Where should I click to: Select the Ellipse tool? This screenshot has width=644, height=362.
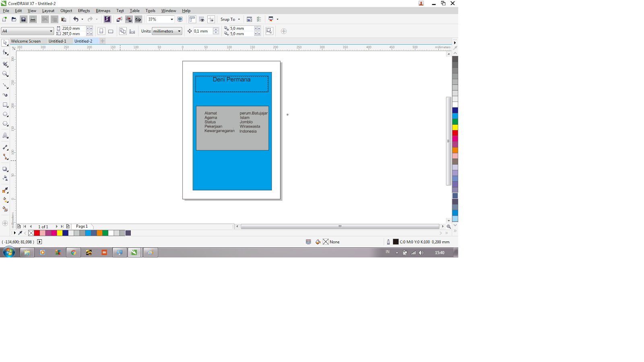pos(5,115)
